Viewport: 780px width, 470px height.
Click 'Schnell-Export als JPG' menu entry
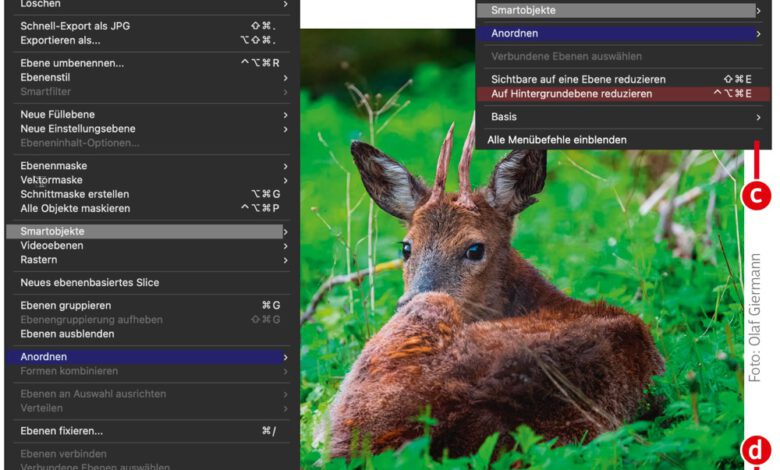(75, 26)
